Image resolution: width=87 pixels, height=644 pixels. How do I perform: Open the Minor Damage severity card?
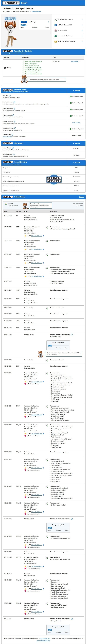tap(35, 25)
